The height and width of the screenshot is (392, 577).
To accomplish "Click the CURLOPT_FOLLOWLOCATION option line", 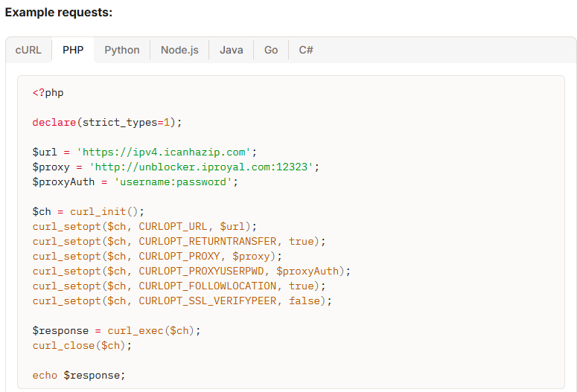I will point(179,286).
